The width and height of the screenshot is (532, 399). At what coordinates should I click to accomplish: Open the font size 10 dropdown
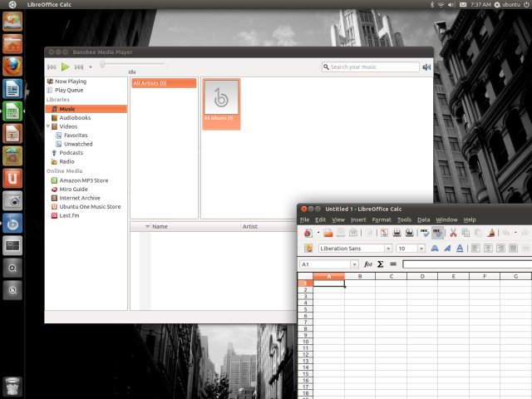coord(421,249)
